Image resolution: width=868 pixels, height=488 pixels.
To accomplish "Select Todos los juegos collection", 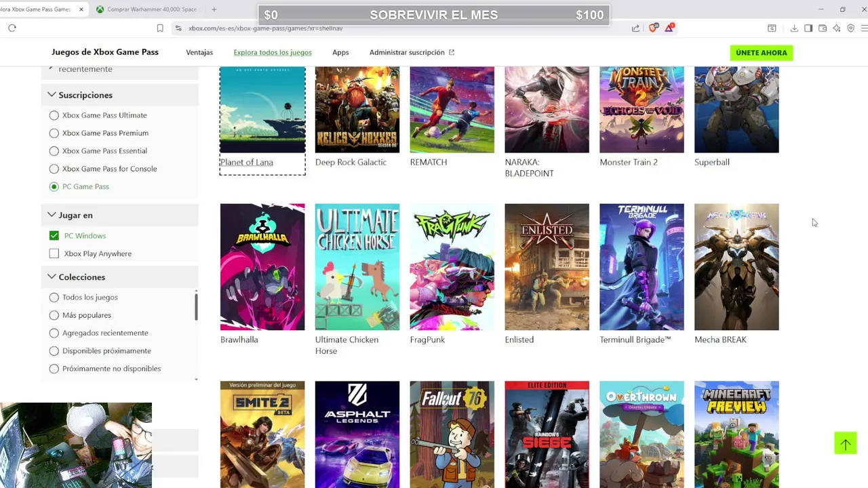I will point(54,298).
